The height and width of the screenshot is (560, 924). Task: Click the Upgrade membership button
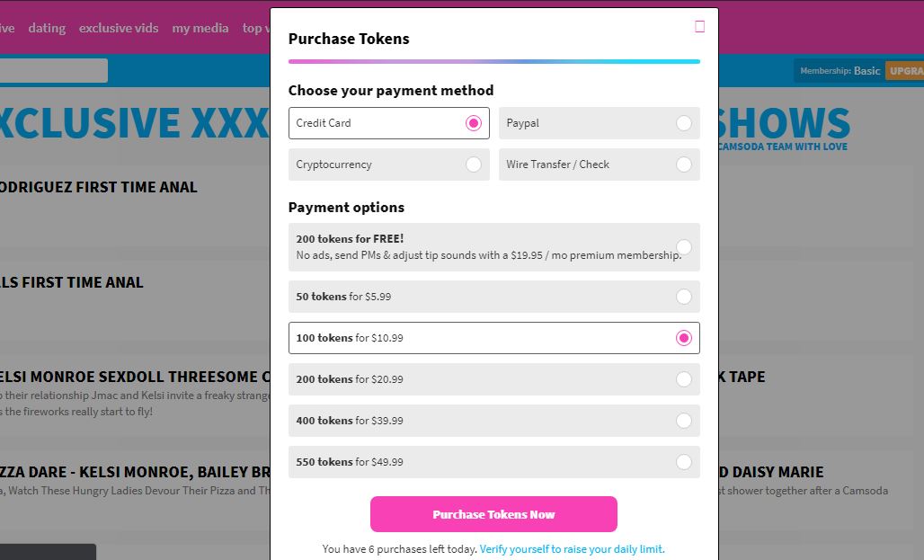[904, 71]
